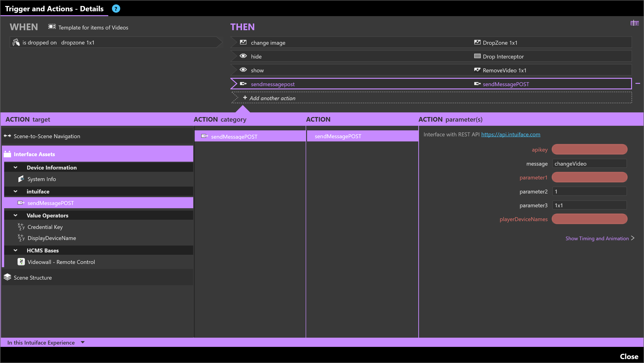Click Show Timing and Animation link

tap(597, 238)
